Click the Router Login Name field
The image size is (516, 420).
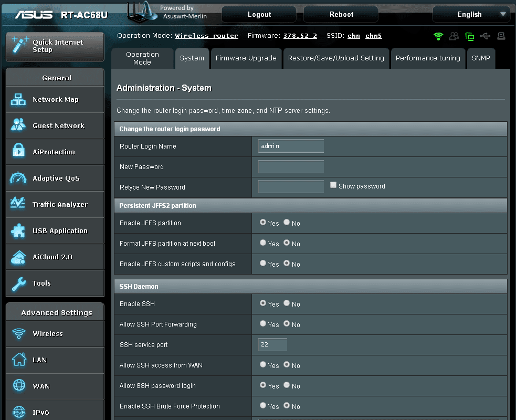coord(290,146)
